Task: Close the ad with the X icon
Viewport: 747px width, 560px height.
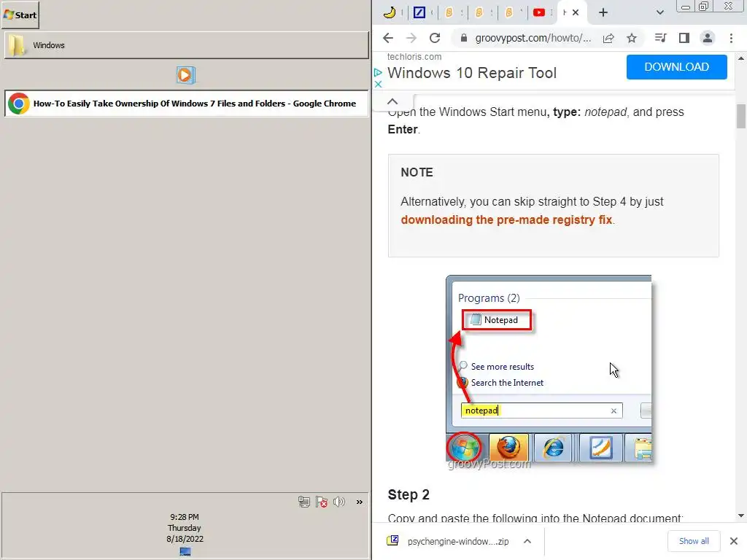Action: point(378,85)
